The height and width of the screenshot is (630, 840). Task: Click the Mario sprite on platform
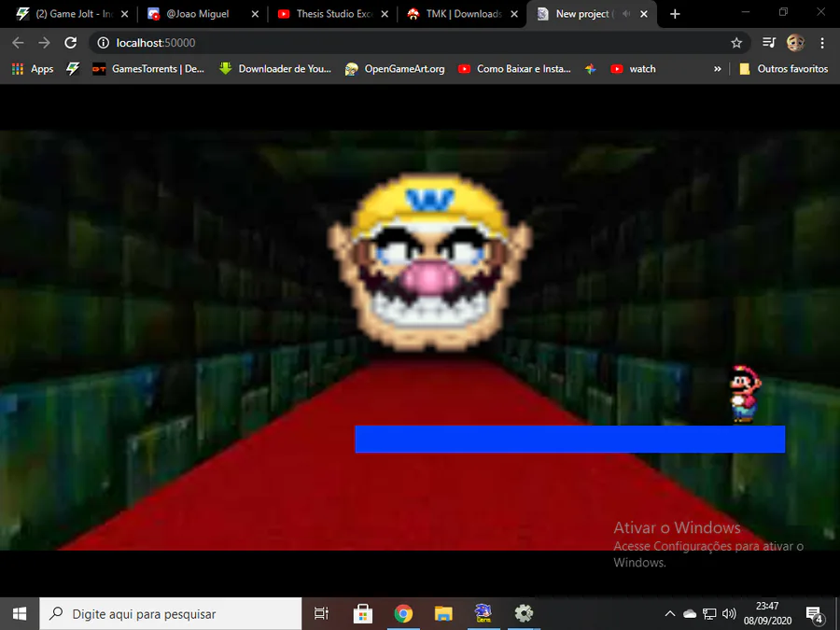coord(746,395)
